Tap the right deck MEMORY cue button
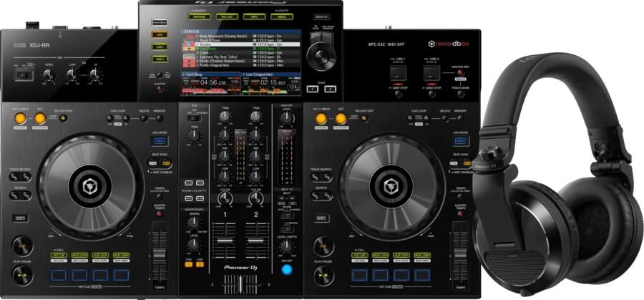644x300 pixels. click(461, 118)
